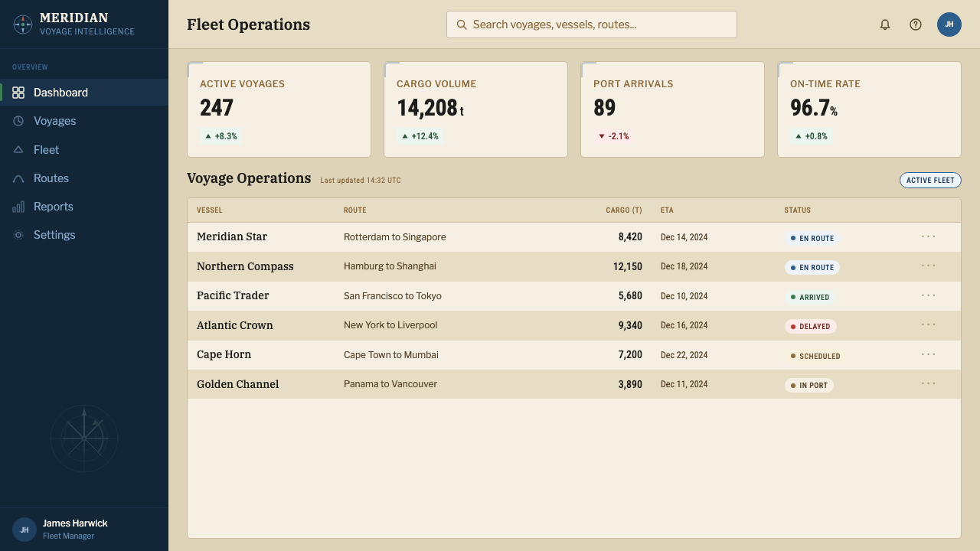This screenshot has height=551, width=980.
Task: Click the +0.8% trend badge
Action: tap(812, 136)
